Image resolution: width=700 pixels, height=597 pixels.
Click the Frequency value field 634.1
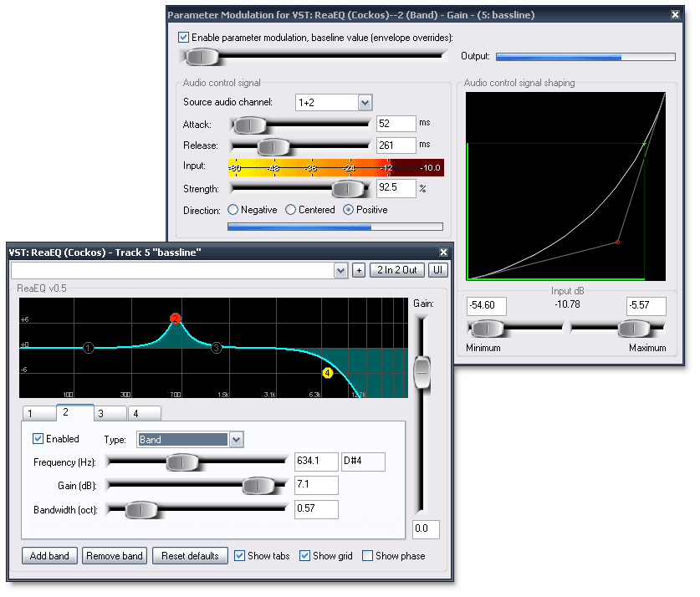pos(316,462)
